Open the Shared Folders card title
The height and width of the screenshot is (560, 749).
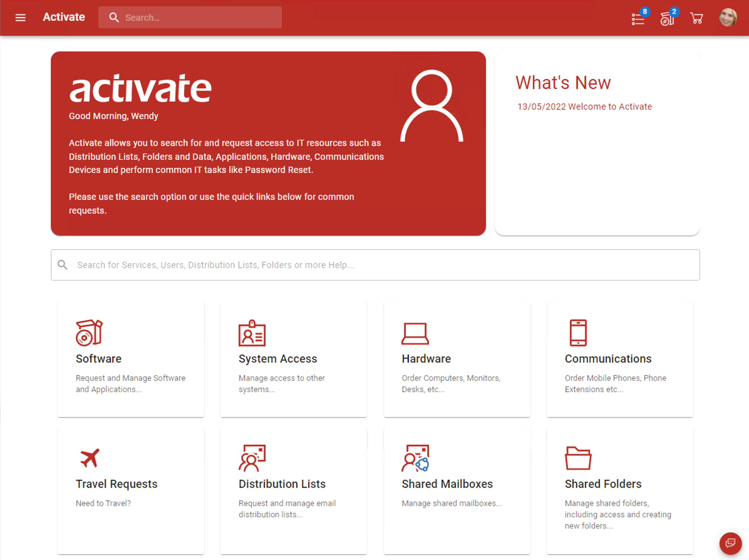tap(603, 484)
